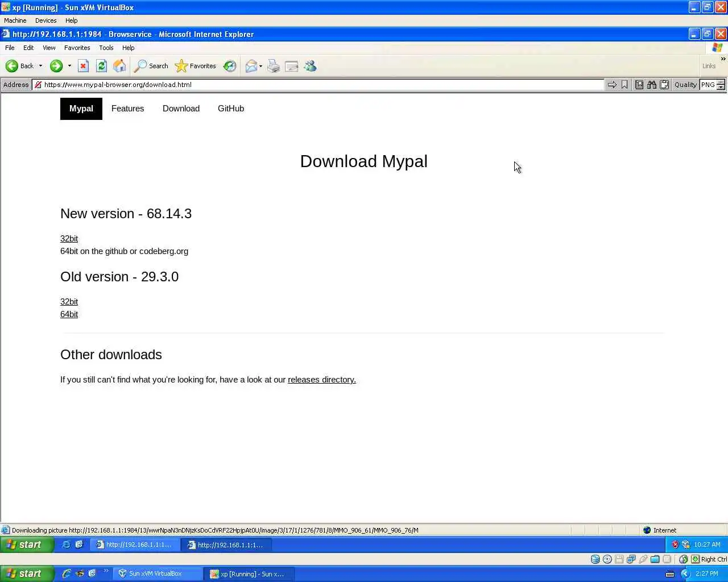Open the releases directory link

click(322, 380)
